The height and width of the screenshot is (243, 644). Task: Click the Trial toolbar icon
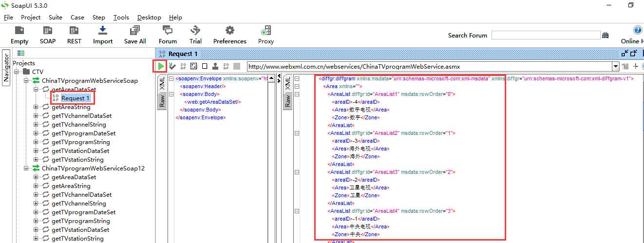195,31
